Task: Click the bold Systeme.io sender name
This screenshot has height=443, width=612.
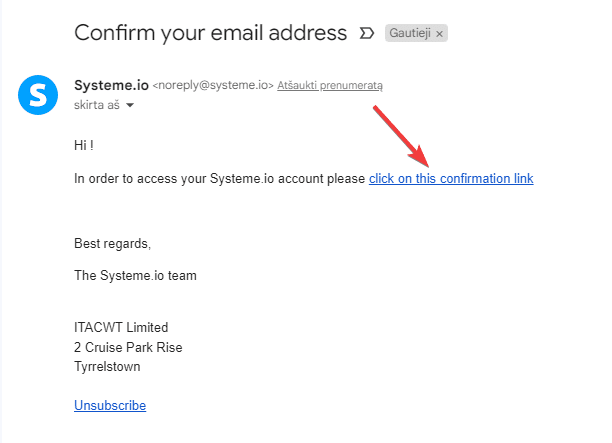Action: tap(111, 85)
